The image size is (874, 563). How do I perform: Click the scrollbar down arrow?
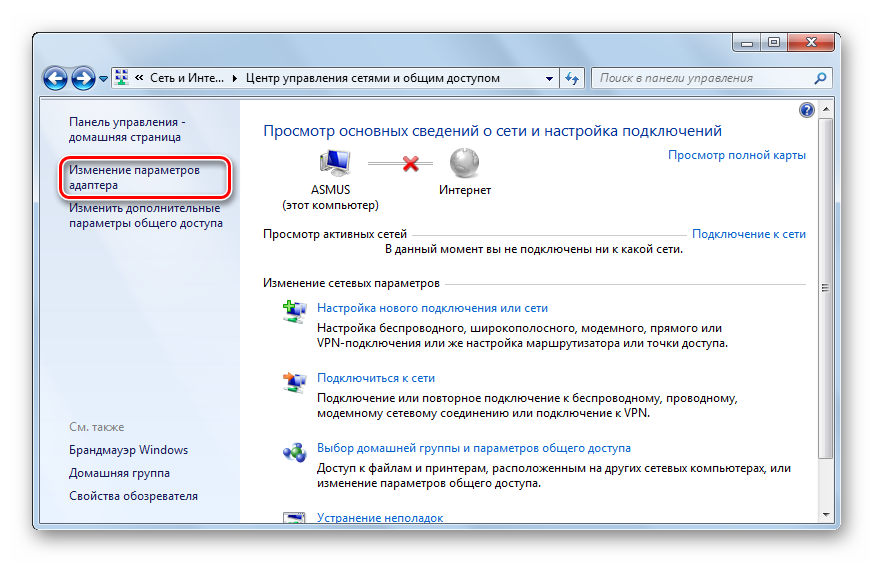click(x=824, y=514)
